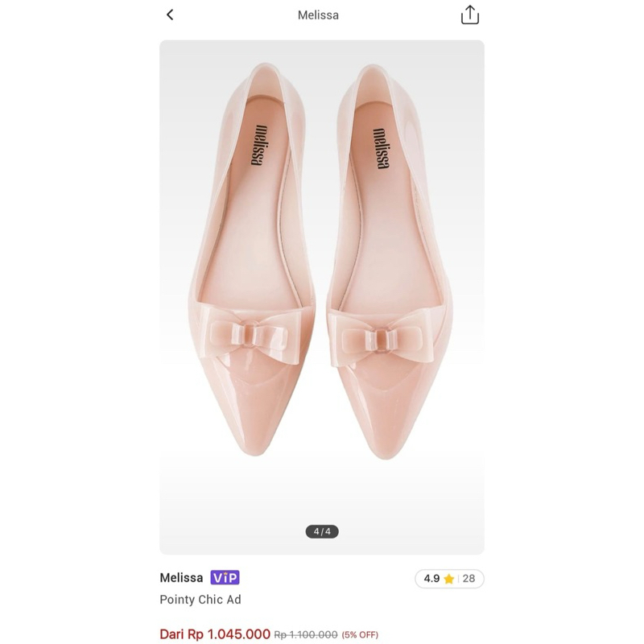Tap the Dari Rp 1.045.000 price

(x=215, y=634)
